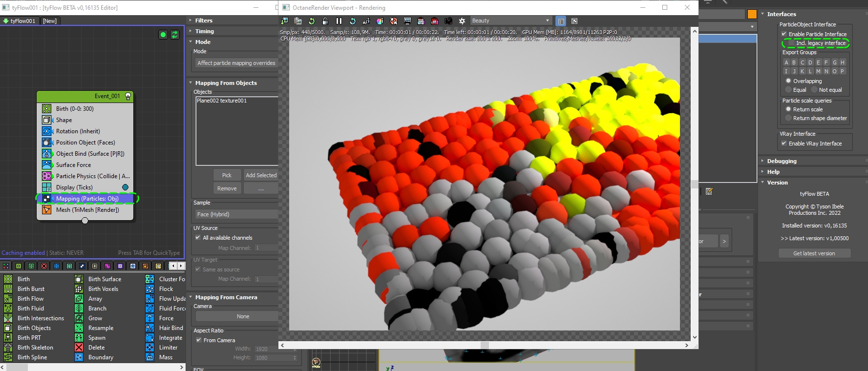The width and height of the screenshot is (868, 371).
Task: Pick the Birth Voxels operator icon
Action: tap(79, 289)
